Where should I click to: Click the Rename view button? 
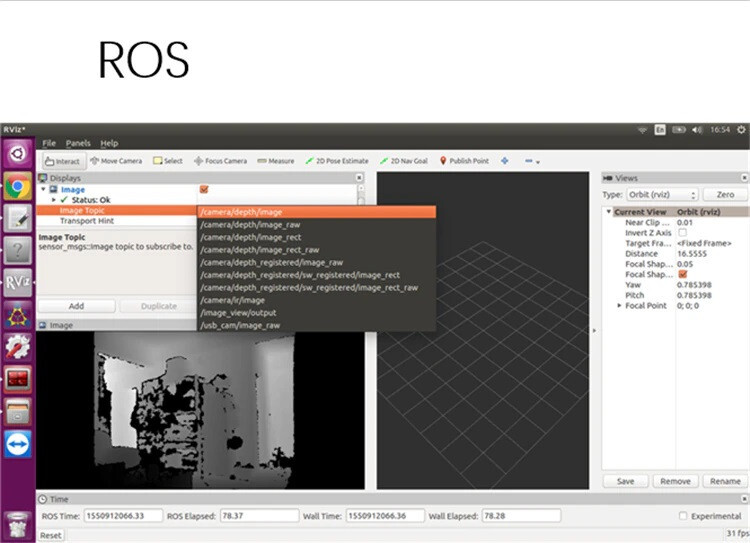[x=725, y=481]
